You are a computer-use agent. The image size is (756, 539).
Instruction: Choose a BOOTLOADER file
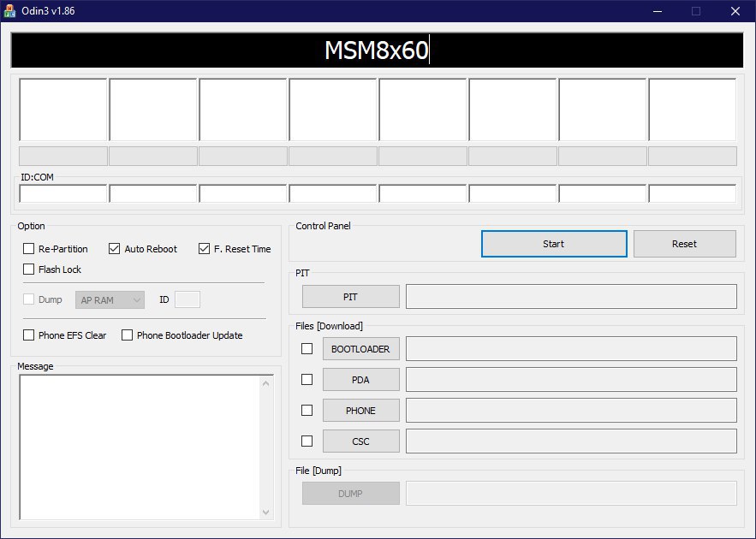(360, 349)
